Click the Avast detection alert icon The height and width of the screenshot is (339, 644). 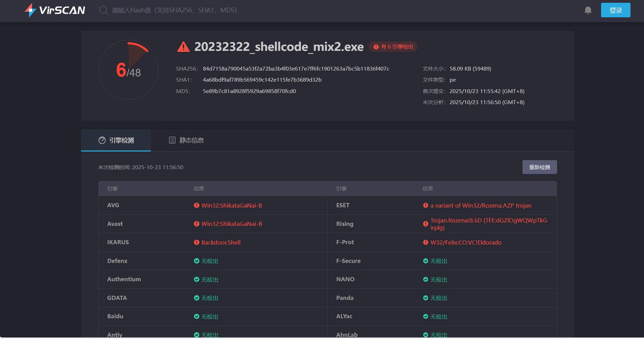pyautogui.click(x=197, y=224)
